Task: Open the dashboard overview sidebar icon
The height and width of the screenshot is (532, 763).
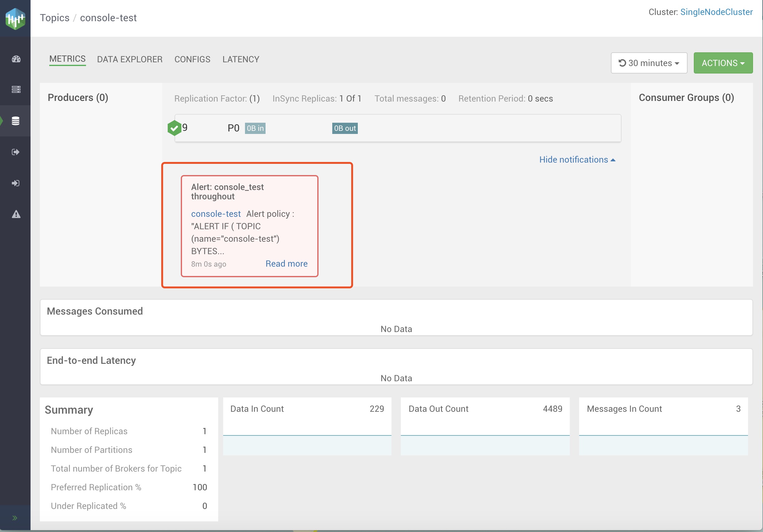Action: 16,59
